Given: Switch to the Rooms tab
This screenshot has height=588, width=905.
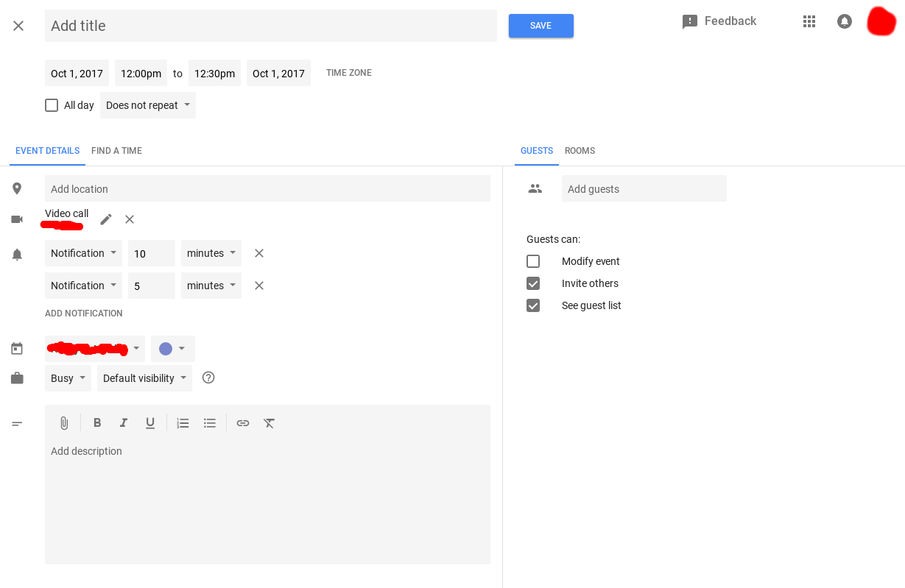Looking at the screenshot, I should 580,151.
